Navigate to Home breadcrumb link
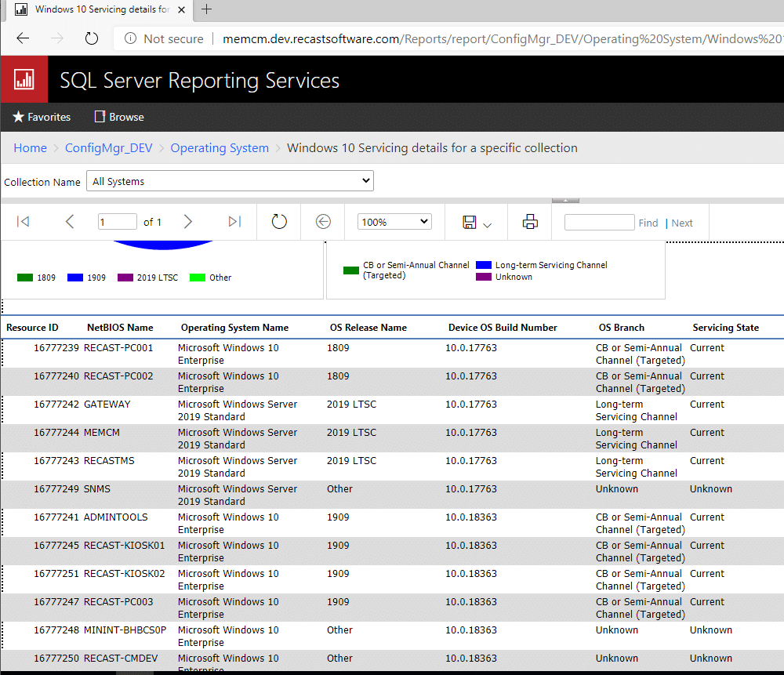Image resolution: width=784 pixels, height=675 pixels. pos(30,148)
